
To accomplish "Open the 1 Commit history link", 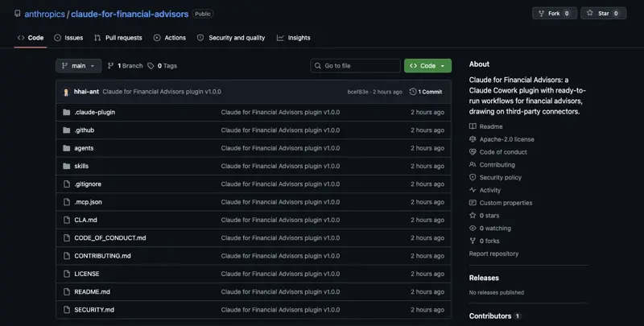I will coord(426,92).
